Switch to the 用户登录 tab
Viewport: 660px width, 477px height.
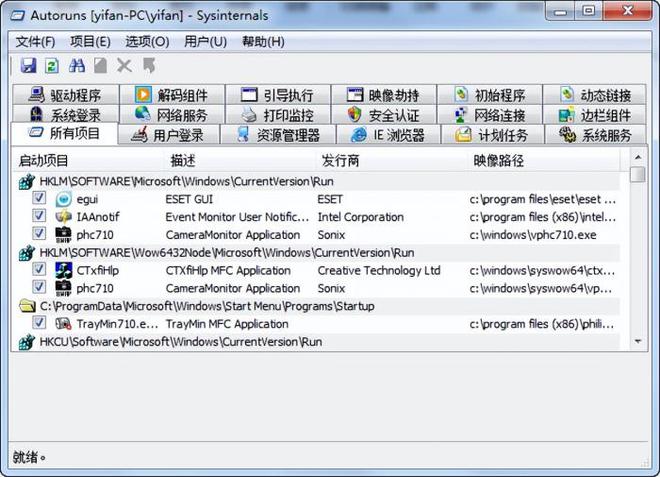point(169,135)
